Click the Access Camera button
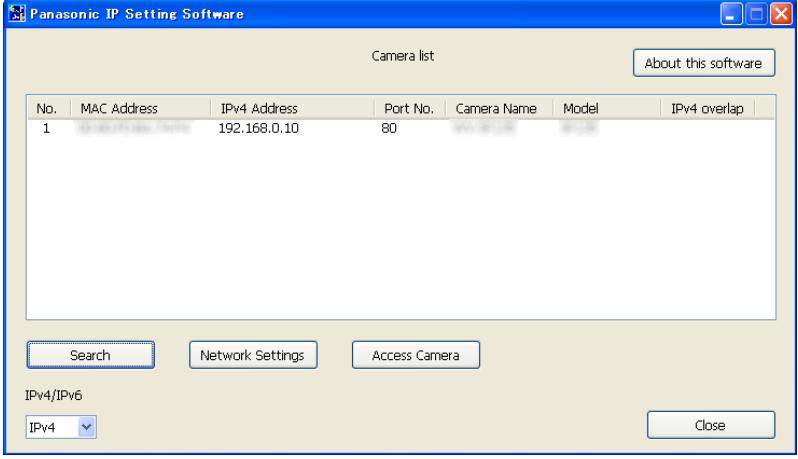The height and width of the screenshot is (459, 798). click(416, 355)
